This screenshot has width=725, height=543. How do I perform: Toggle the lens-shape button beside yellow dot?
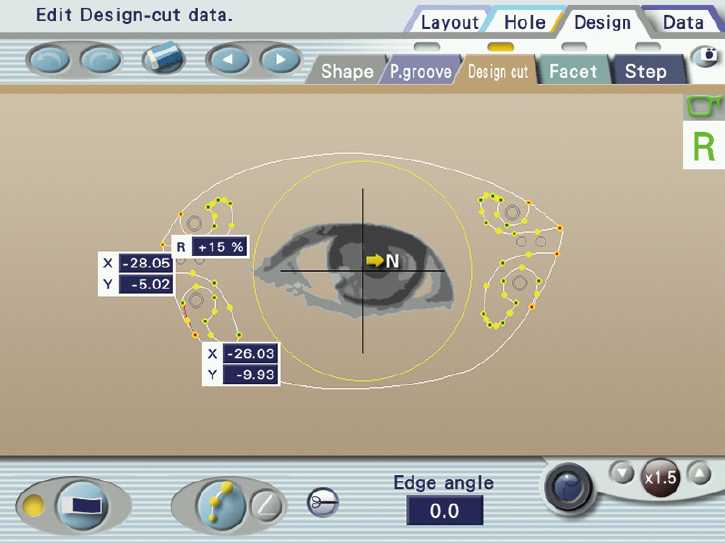click(x=82, y=506)
